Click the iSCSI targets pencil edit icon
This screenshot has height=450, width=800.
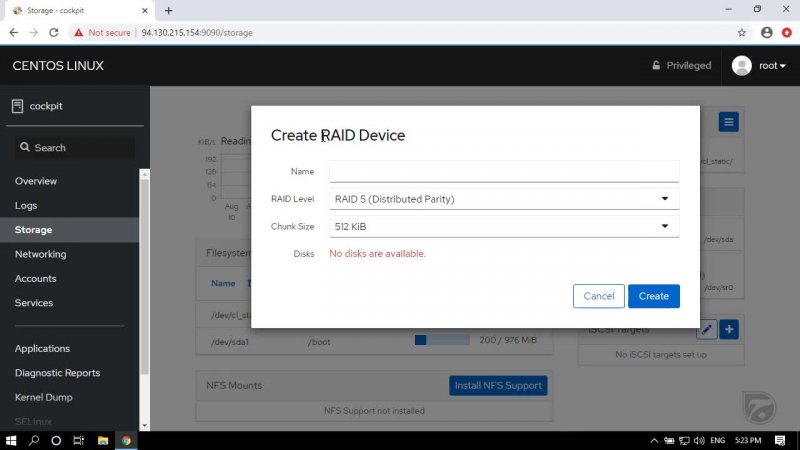(706, 329)
